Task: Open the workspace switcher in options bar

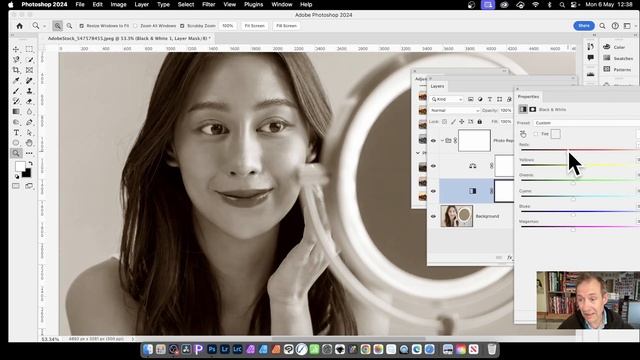Action: click(x=627, y=26)
